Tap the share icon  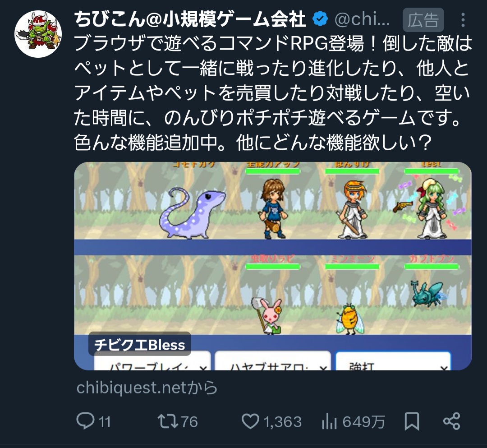(x=451, y=421)
